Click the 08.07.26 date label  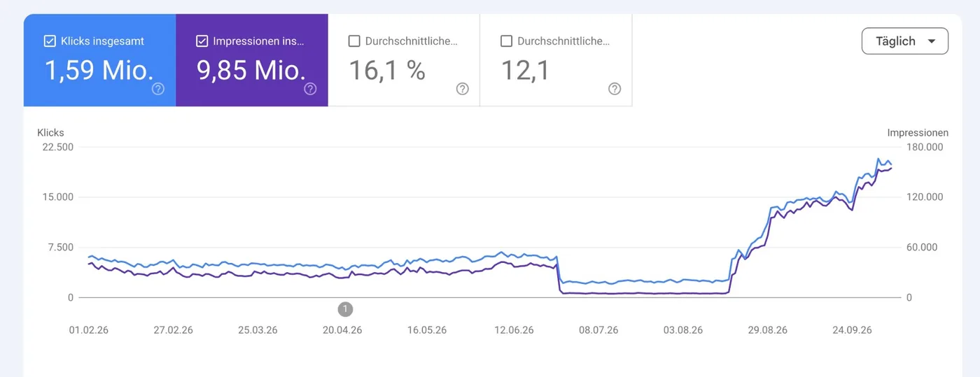pyautogui.click(x=598, y=330)
